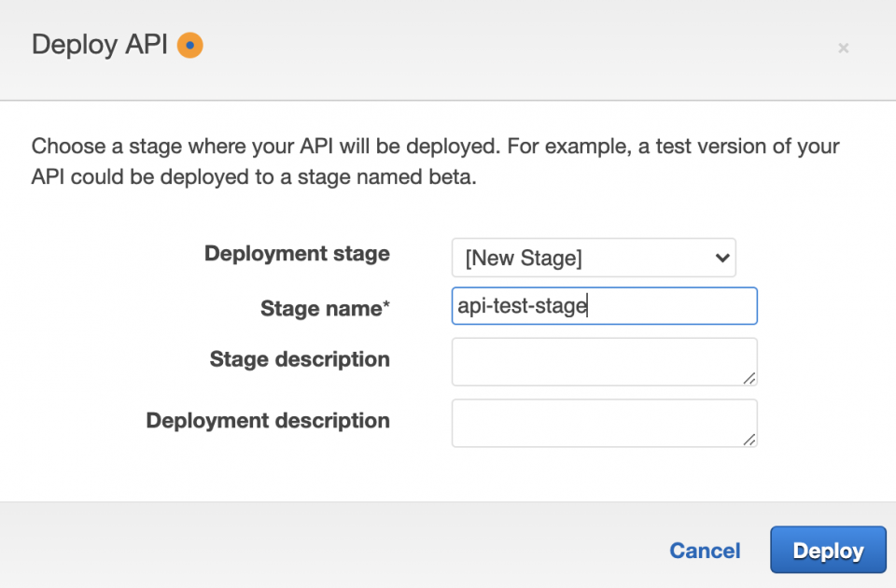
Task: Click the Stage description label
Action: [299, 359]
